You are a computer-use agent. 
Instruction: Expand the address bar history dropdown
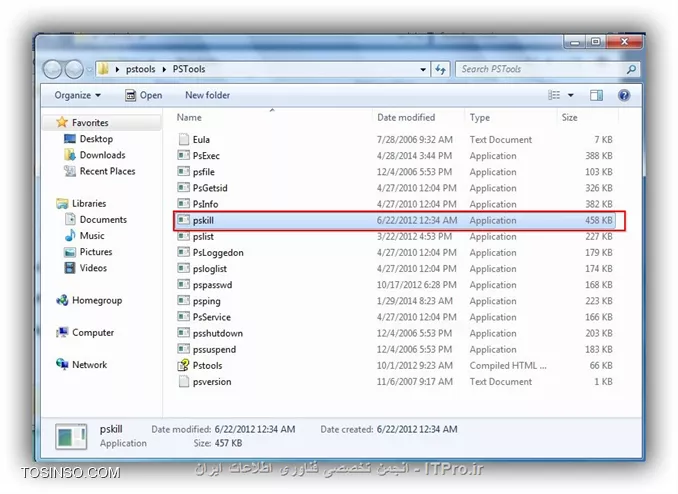coord(422,69)
